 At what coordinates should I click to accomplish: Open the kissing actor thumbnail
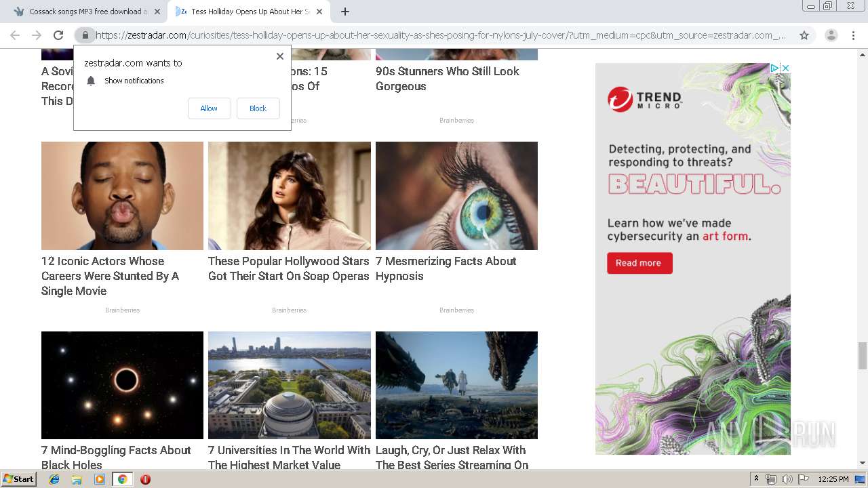(x=122, y=196)
